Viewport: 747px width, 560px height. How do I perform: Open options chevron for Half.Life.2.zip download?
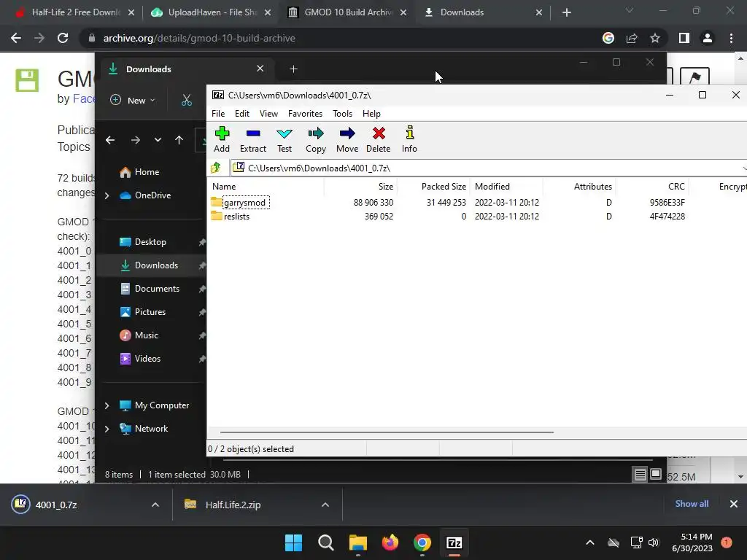(325, 505)
